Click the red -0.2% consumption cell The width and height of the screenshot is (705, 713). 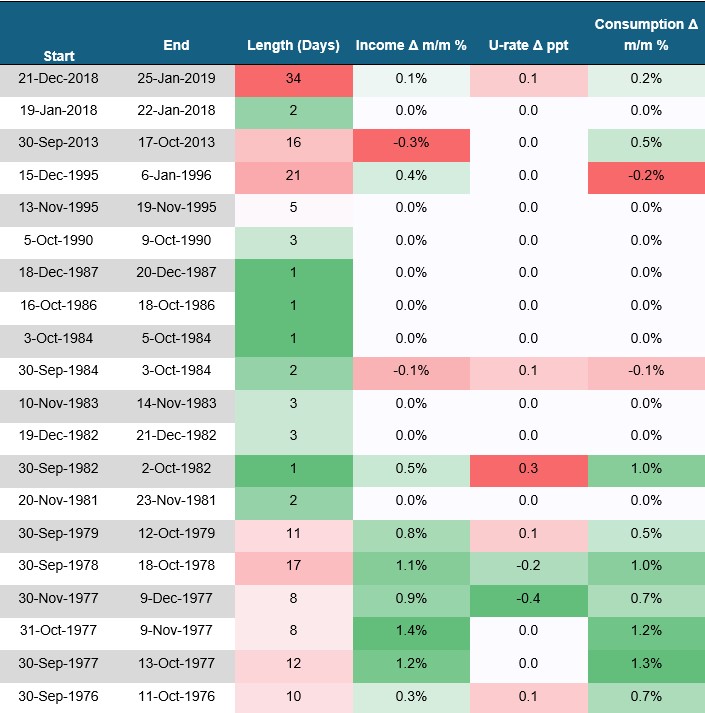pos(646,175)
